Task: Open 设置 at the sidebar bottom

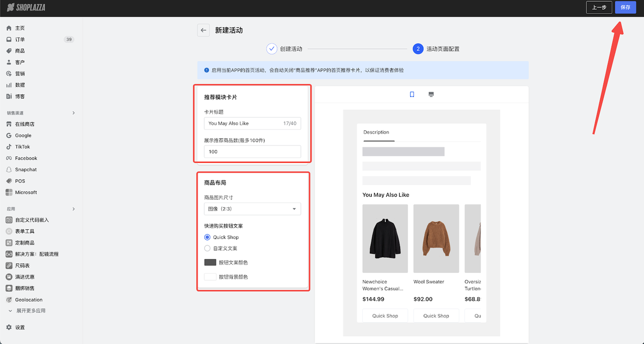Action: click(x=17, y=327)
